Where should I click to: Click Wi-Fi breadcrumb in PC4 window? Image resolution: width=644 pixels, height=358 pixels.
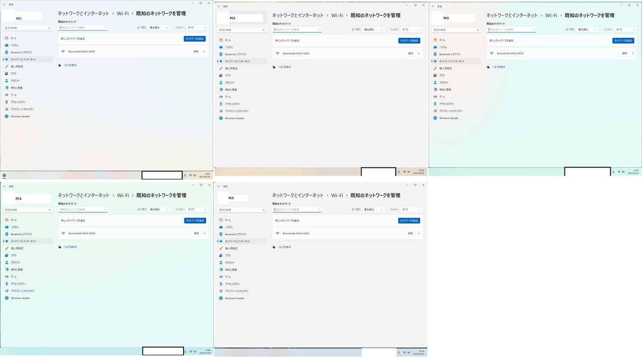click(123, 195)
